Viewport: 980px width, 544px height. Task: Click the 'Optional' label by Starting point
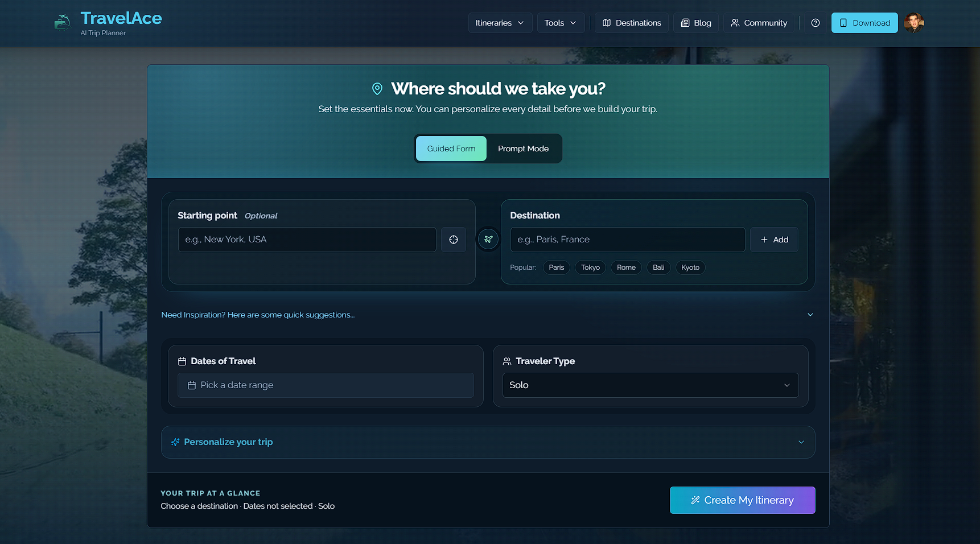[261, 216]
